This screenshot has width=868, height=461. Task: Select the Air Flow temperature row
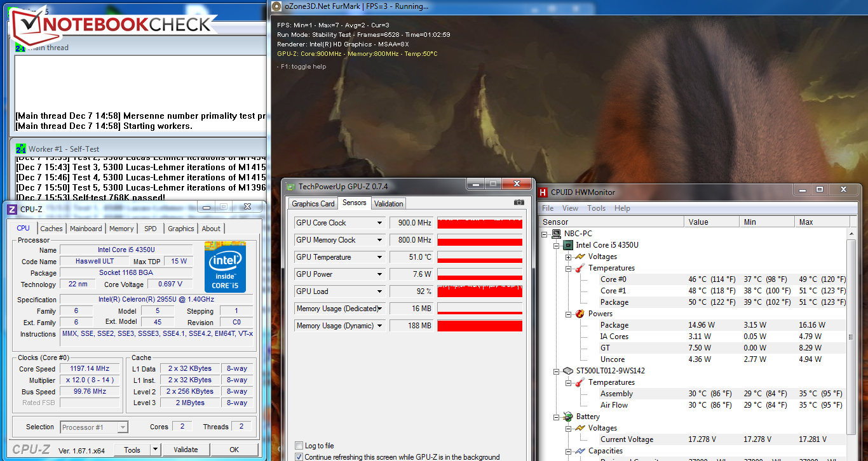point(693,405)
